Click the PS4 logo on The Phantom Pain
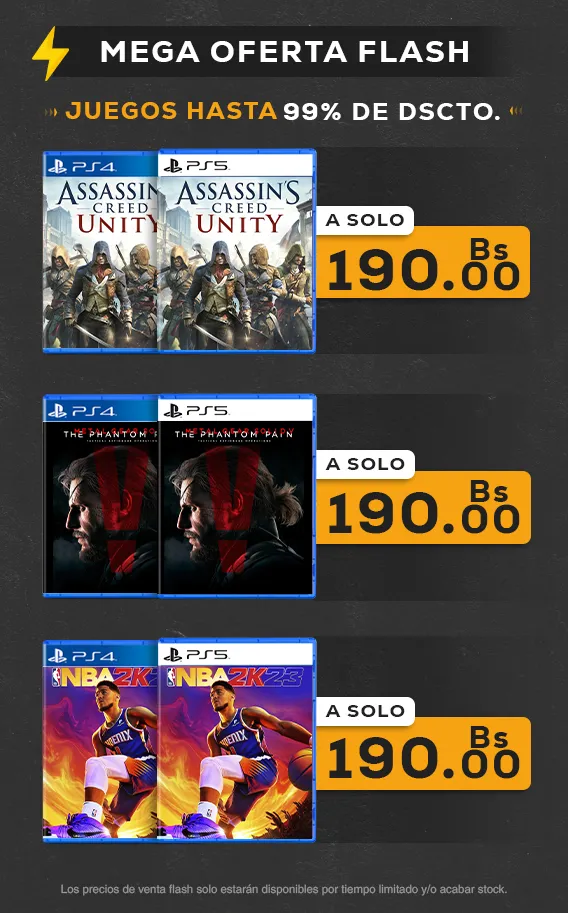This screenshot has width=568, height=913. (x=81, y=412)
